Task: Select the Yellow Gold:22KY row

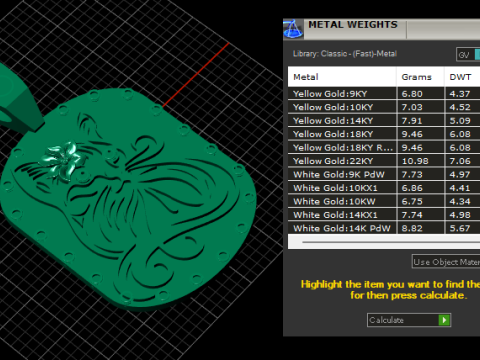Action: tap(384, 161)
